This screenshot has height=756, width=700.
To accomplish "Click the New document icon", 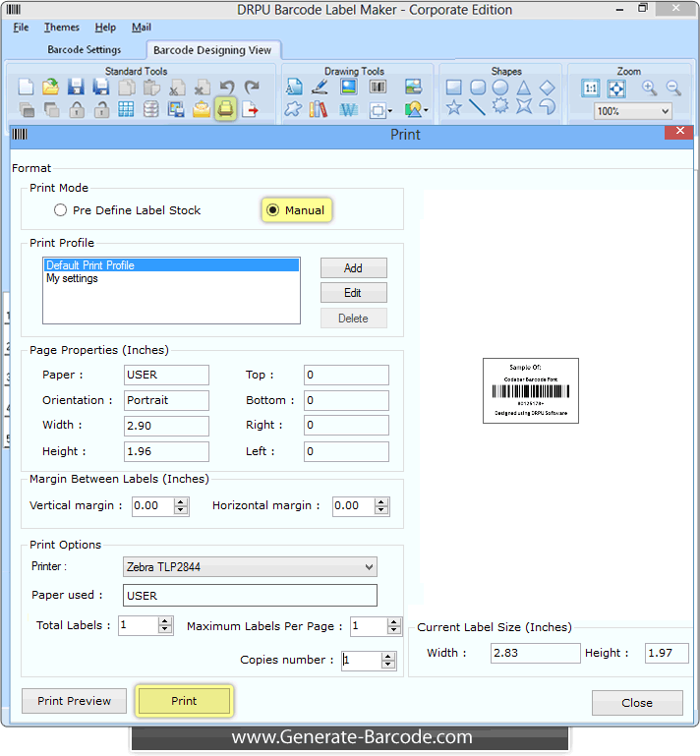I will (27, 87).
